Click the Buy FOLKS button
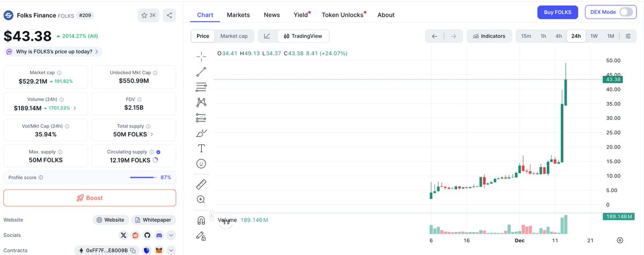 point(558,12)
